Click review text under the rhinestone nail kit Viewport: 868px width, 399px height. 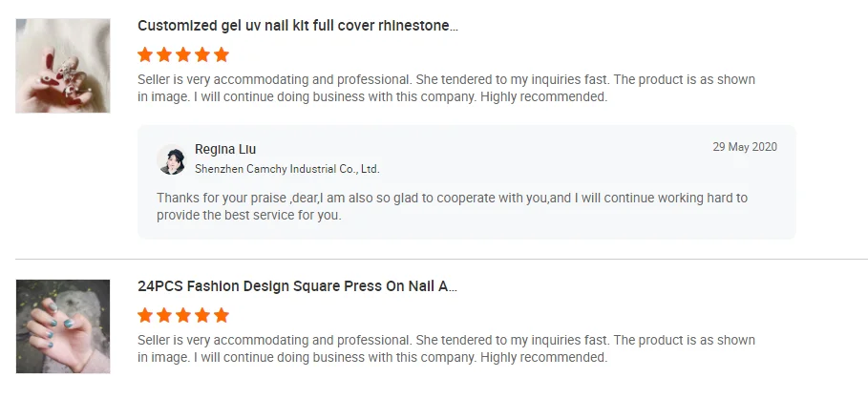(446, 88)
